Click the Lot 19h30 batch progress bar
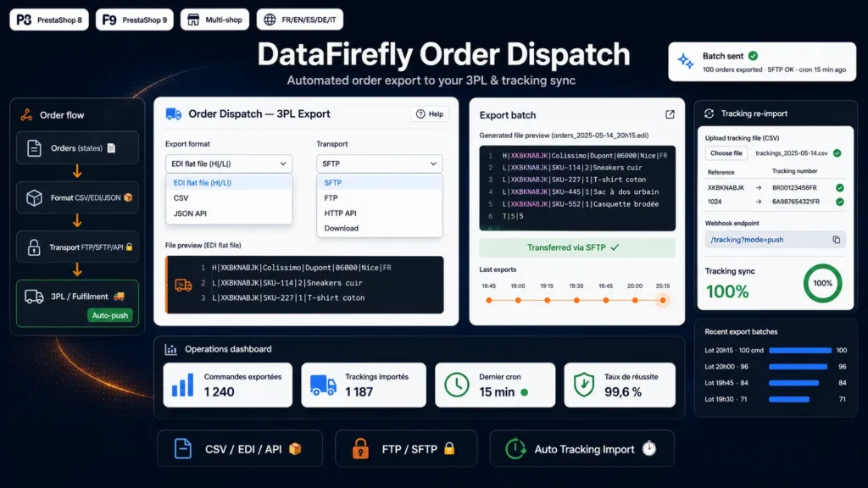The height and width of the screenshot is (488, 868). coord(789,399)
